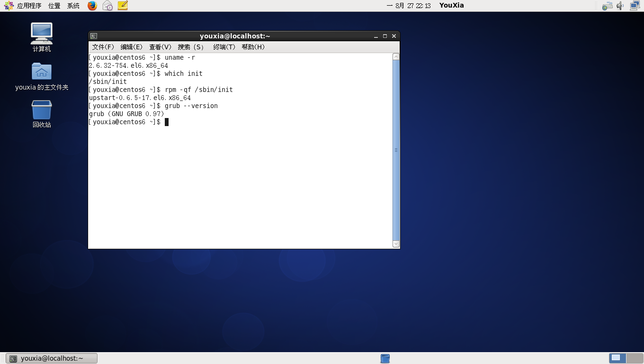Click the keyboard input method icon
The width and height of the screenshot is (644, 364).
pos(607,6)
